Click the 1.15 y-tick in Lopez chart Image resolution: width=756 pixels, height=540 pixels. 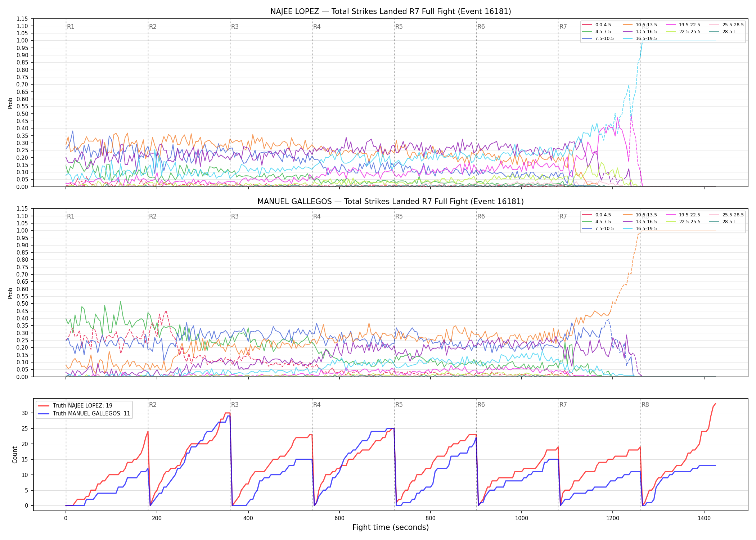[22, 19]
